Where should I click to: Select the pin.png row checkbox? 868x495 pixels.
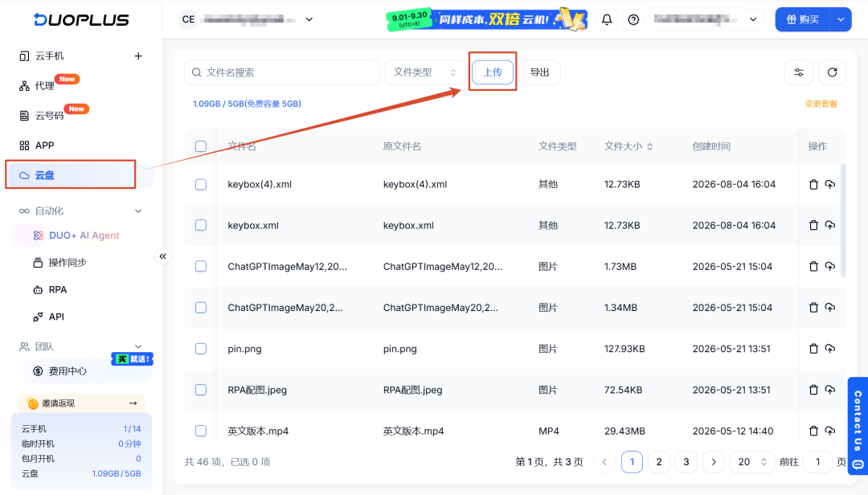[x=201, y=349]
